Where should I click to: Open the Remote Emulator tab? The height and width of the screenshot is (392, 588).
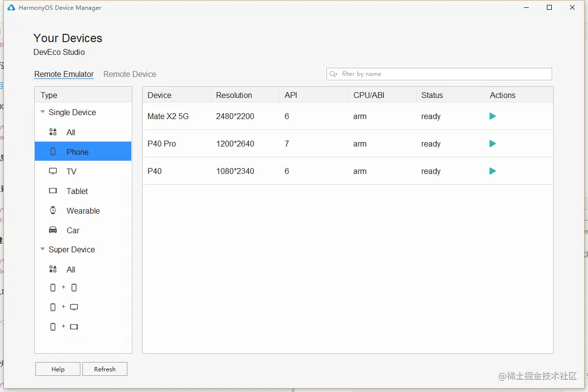(x=64, y=74)
